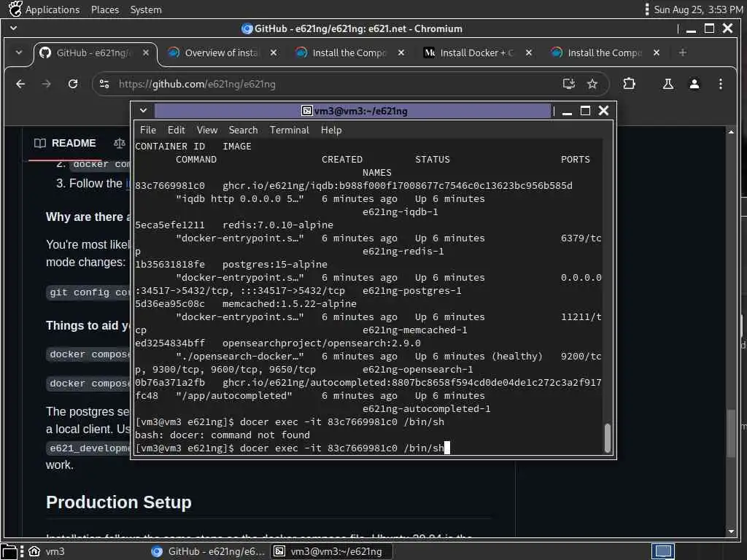This screenshot has width=747, height=560.
Task: Open Chromium window menu chevron in title bar
Action: 13,28
